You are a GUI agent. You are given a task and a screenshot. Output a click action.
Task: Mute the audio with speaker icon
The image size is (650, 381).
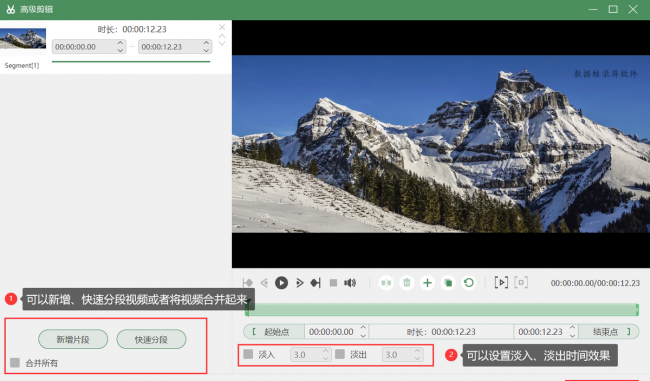pos(350,283)
